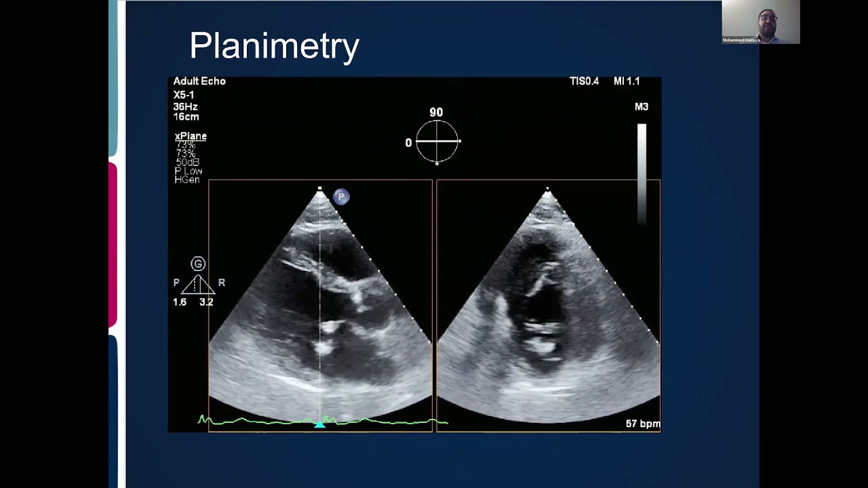Click the cyan ECG time marker triangle
The height and width of the screenshot is (488, 868).
click(319, 424)
